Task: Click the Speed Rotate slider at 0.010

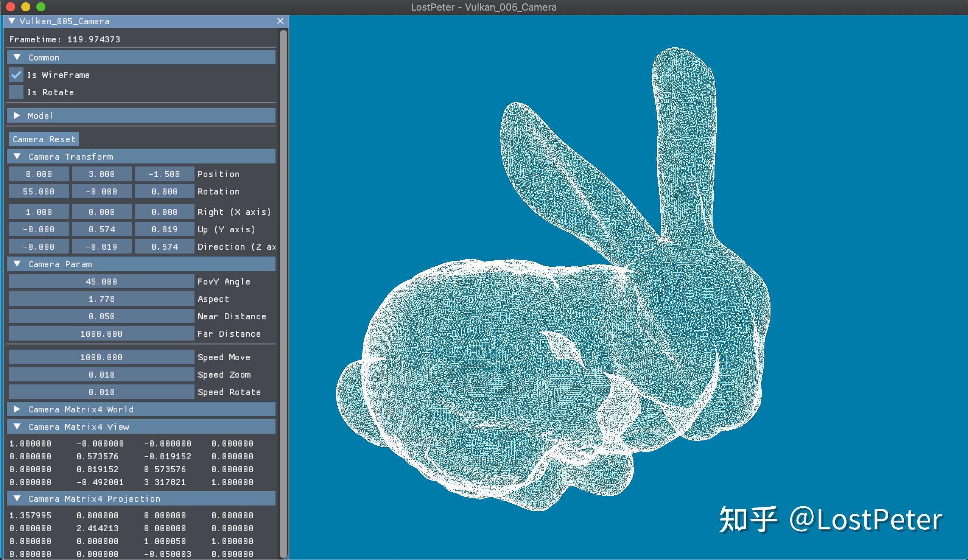Action: click(102, 392)
